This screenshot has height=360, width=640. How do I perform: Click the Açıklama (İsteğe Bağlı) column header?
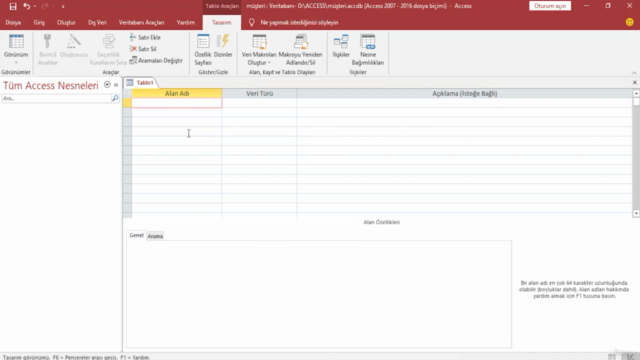point(464,93)
